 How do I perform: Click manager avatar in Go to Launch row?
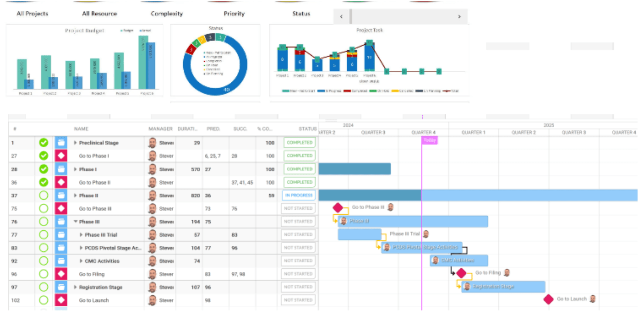click(x=152, y=300)
